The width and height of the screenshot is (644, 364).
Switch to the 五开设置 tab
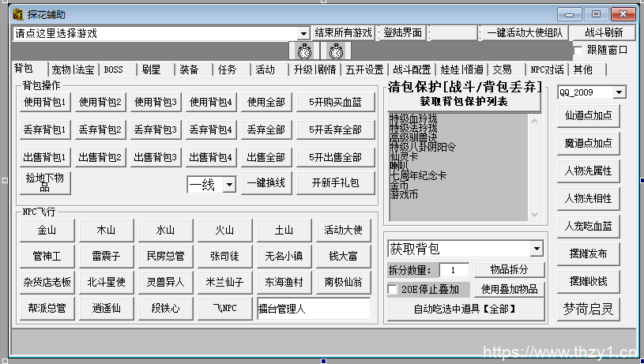364,69
